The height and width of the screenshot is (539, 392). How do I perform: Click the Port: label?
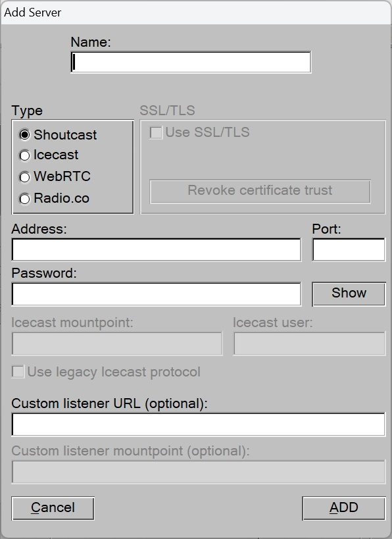(326, 229)
